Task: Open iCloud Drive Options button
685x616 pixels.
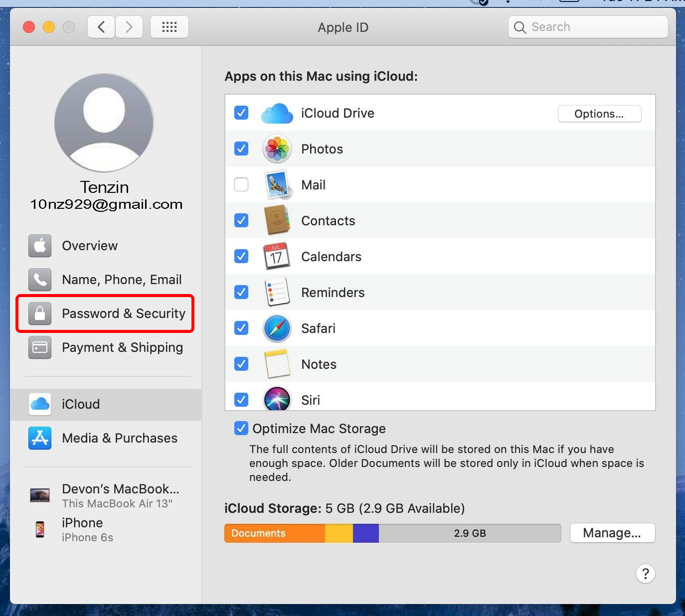Action: tap(599, 114)
